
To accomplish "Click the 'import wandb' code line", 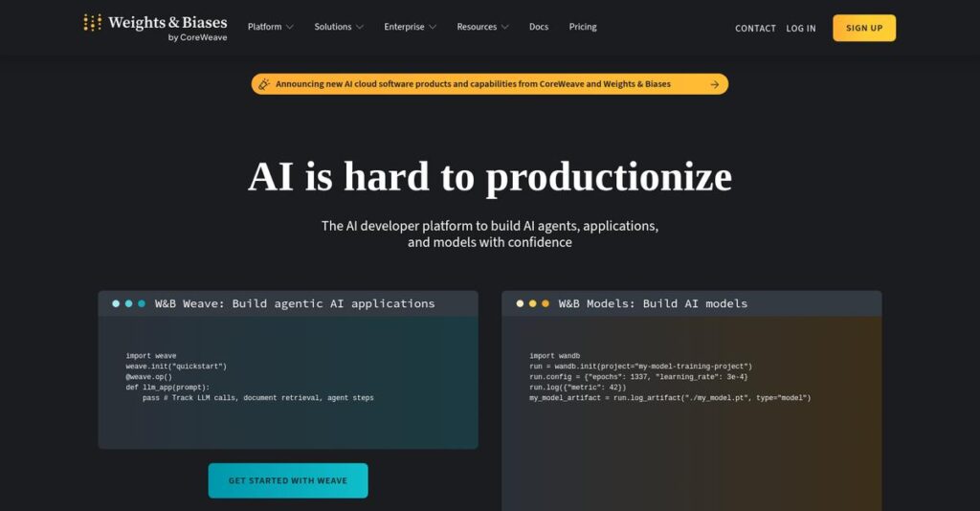I will pos(554,356).
